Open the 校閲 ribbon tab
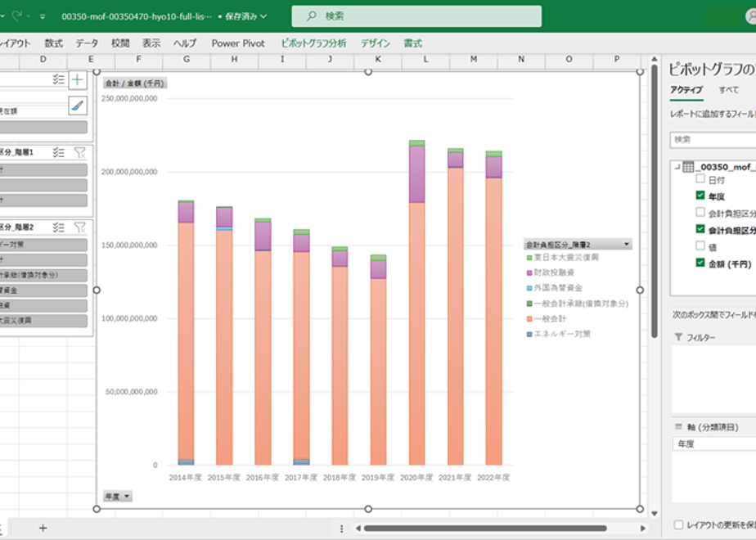 [x=120, y=43]
